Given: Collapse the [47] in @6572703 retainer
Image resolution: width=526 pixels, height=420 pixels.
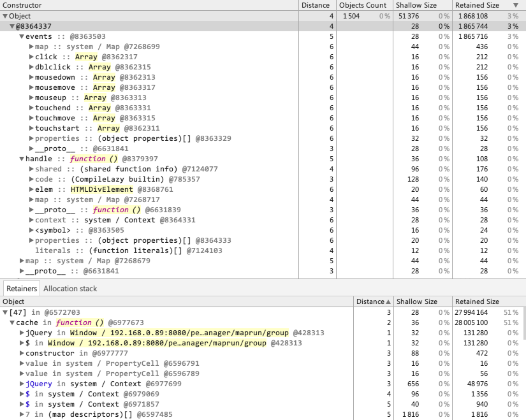Looking at the screenshot, I should [x=5, y=312].
